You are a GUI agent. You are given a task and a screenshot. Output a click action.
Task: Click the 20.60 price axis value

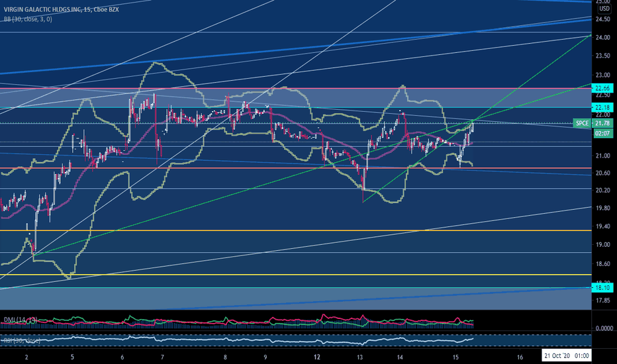click(603, 173)
